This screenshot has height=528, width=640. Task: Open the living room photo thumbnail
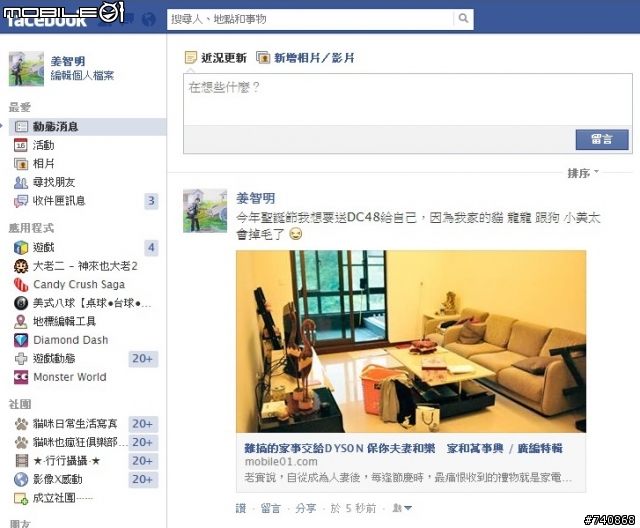411,342
